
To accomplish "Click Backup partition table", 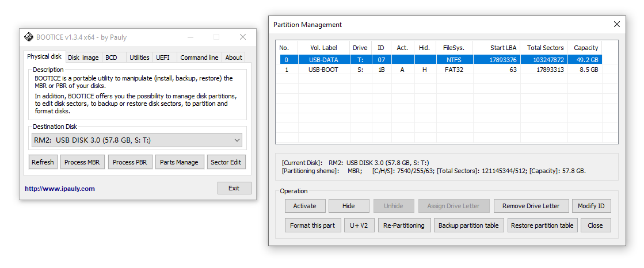I will coord(468,225).
